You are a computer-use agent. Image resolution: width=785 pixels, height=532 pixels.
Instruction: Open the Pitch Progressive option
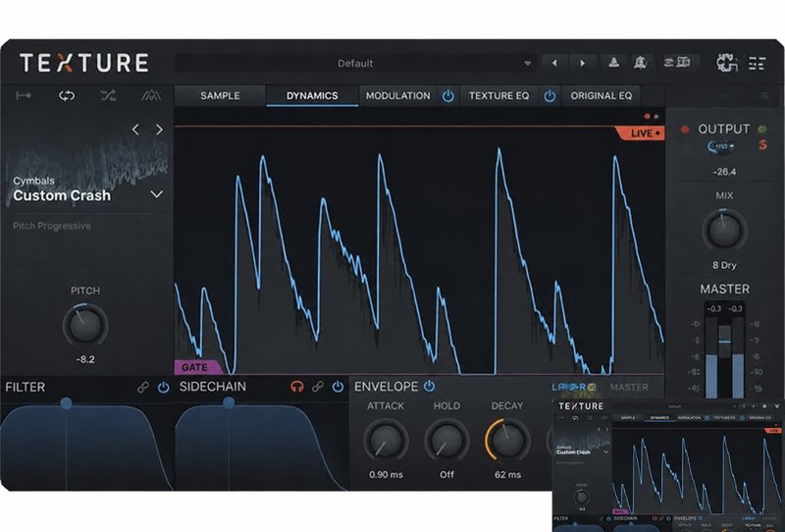click(52, 226)
